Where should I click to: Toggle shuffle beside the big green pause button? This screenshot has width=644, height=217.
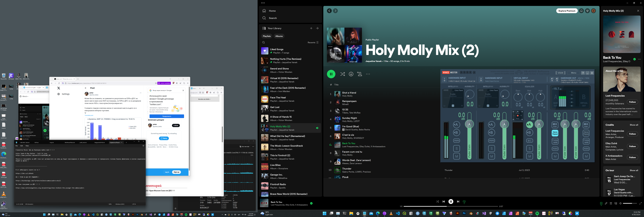pos(343,74)
